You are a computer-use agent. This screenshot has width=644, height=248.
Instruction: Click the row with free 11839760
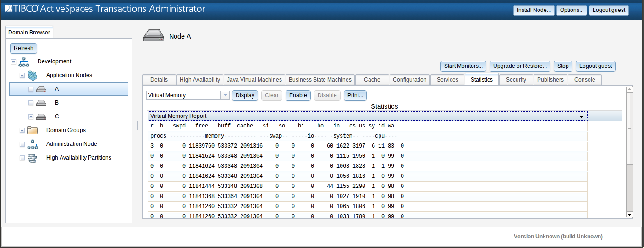pyautogui.click(x=367, y=146)
